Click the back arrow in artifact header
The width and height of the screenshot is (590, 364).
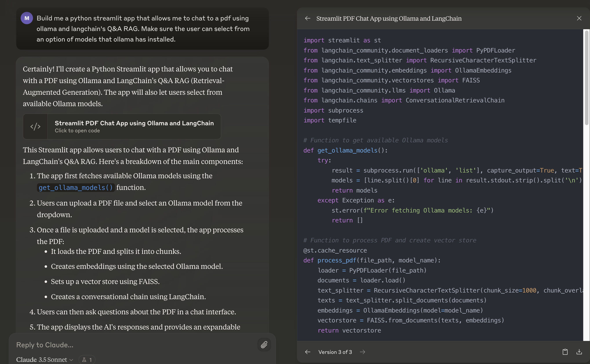(x=307, y=18)
